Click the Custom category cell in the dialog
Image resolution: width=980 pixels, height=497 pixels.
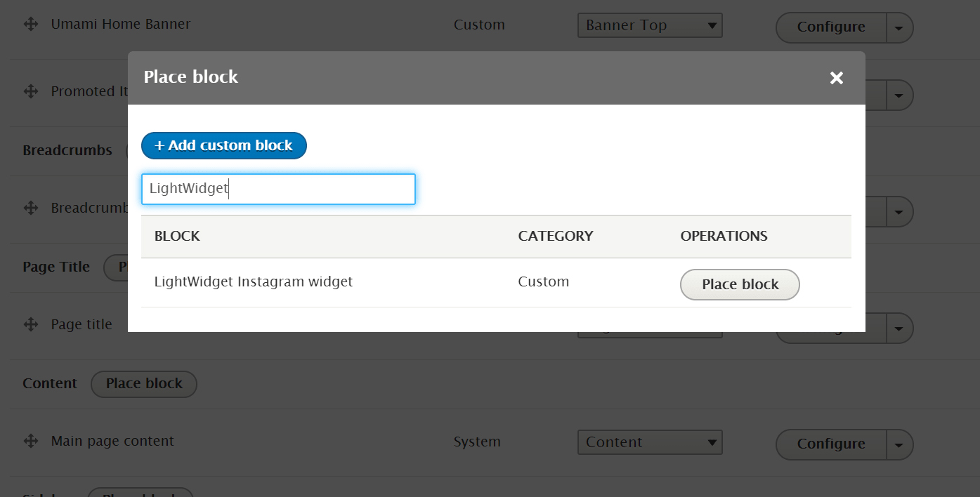click(544, 281)
